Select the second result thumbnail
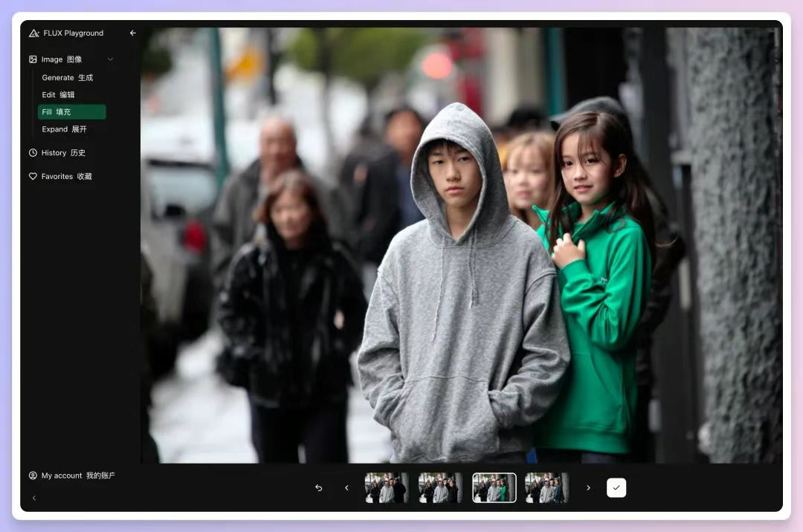This screenshot has width=803, height=532. coord(440,488)
